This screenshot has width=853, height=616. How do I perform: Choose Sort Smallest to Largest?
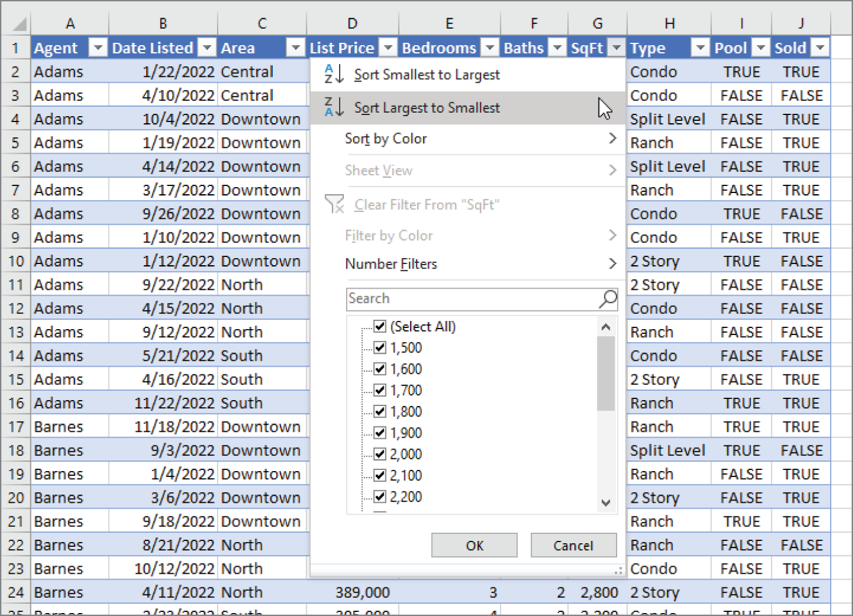(467, 75)
